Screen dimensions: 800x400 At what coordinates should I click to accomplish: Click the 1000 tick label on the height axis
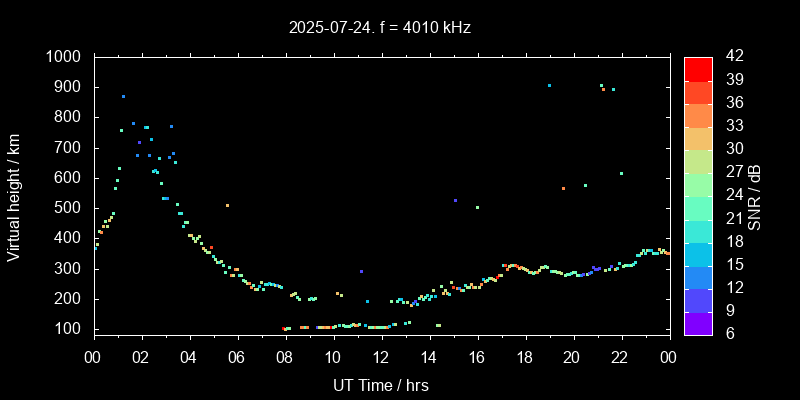tap(65, 57)
